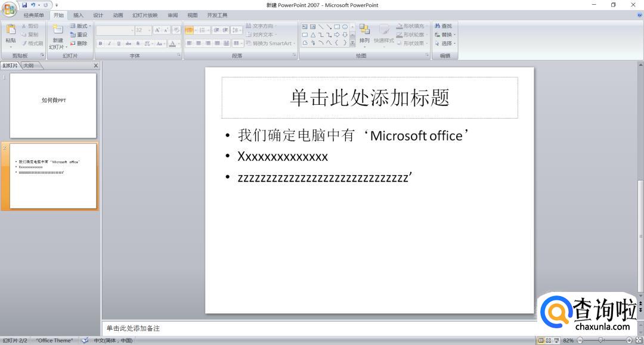The image size is (644, 345).
Task: Select the arrow line shape
Action: pyautogui.click(x=329, y=27)
